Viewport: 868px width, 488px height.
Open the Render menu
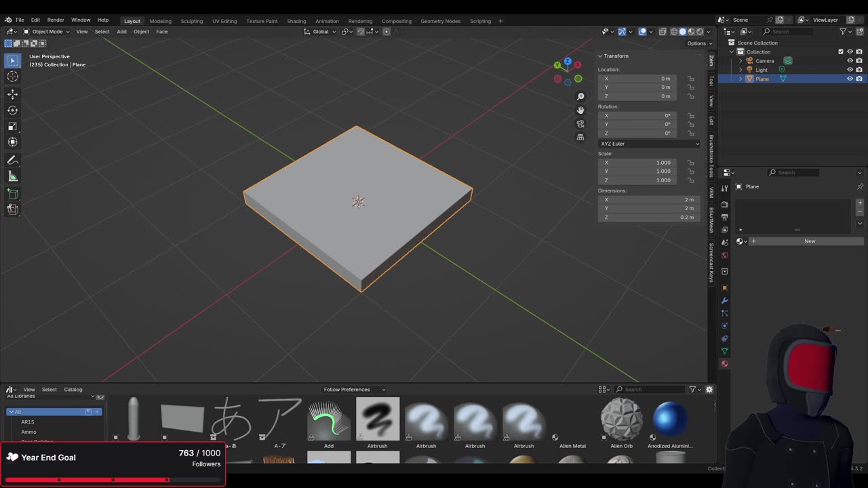(x=56, y=20)
